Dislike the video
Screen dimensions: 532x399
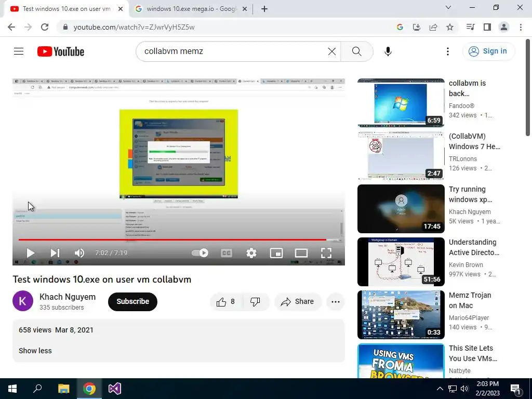tap(255, 302)
